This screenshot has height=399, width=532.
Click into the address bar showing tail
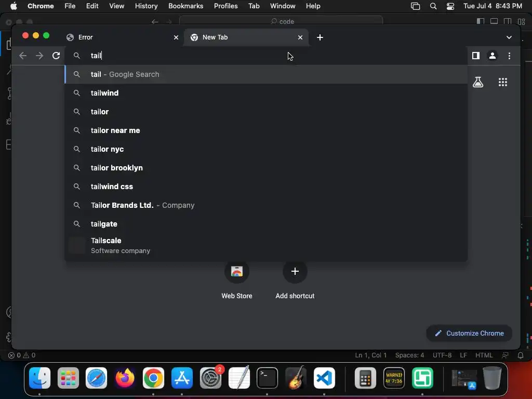(267, 56)
